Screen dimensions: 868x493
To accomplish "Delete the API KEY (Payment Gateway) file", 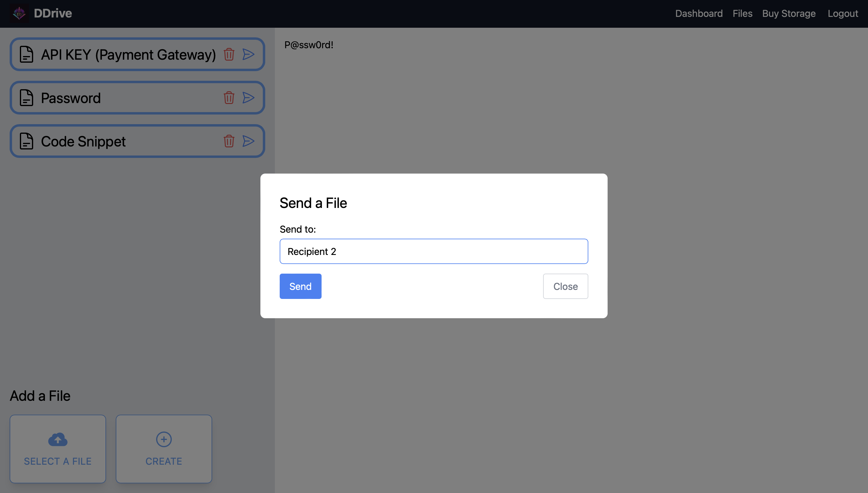I will 229,55.
